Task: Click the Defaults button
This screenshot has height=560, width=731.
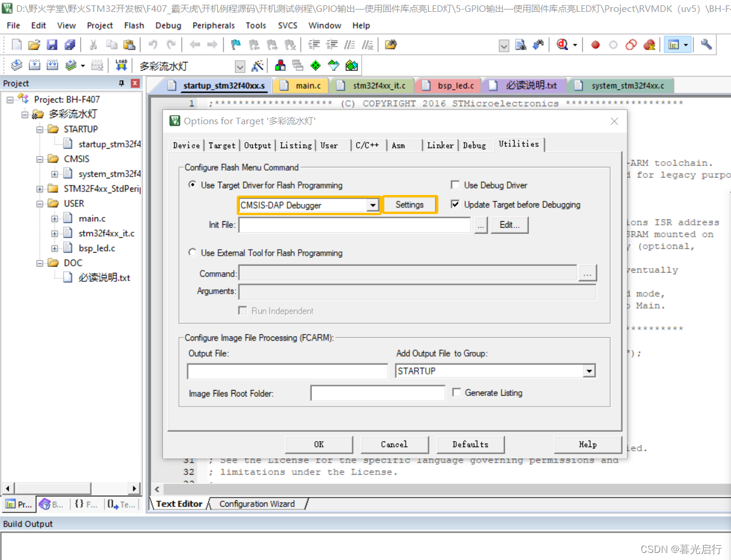Action: [x=470, y=444]
